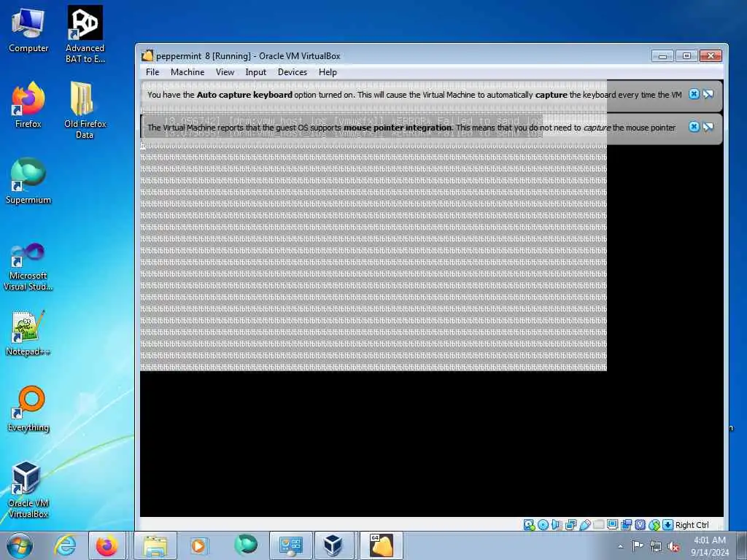
Task: Launch Firefox from the taskbar
Action: [x=107, y=545]
